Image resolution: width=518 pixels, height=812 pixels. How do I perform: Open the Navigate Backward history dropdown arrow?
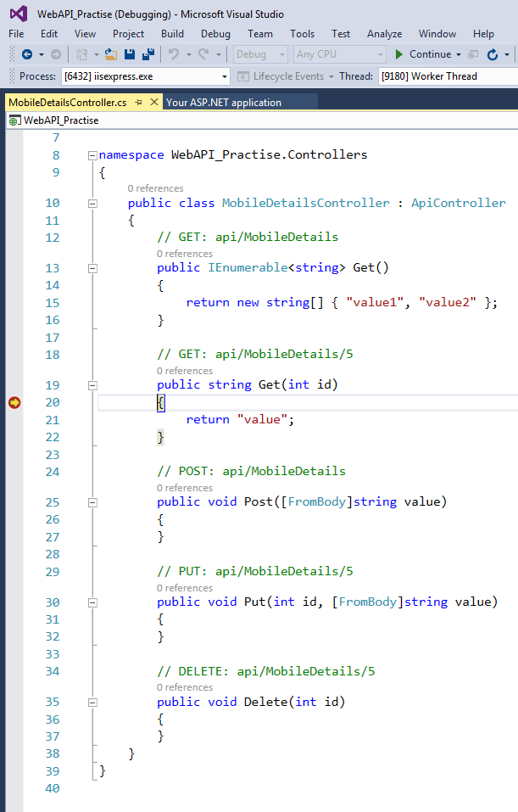[x=42, y=54]
